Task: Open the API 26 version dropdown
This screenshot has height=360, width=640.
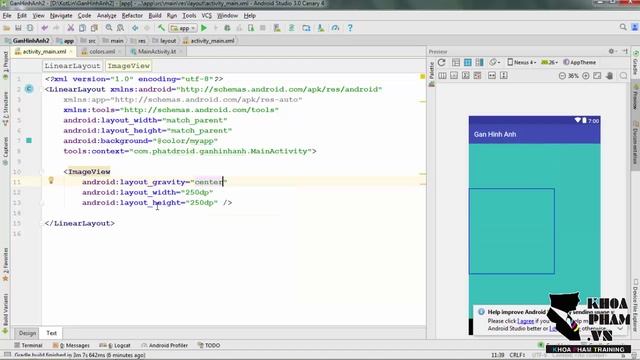Action: point(549,62)
